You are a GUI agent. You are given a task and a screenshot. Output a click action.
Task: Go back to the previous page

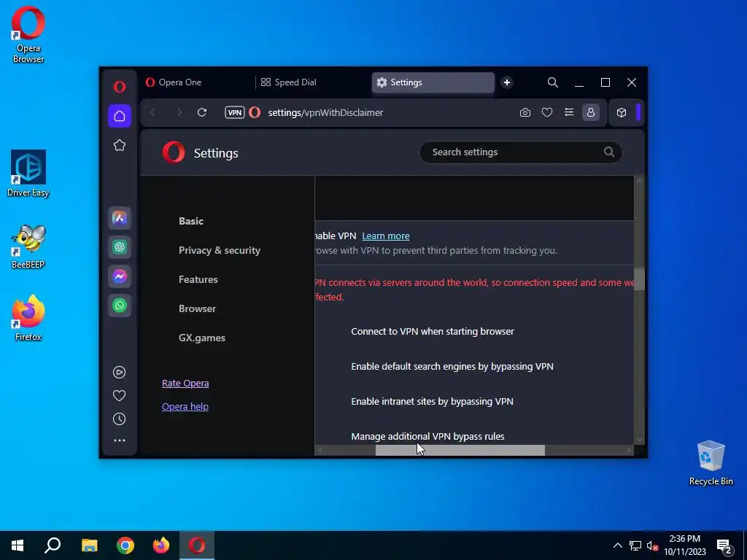coord(153,112)
